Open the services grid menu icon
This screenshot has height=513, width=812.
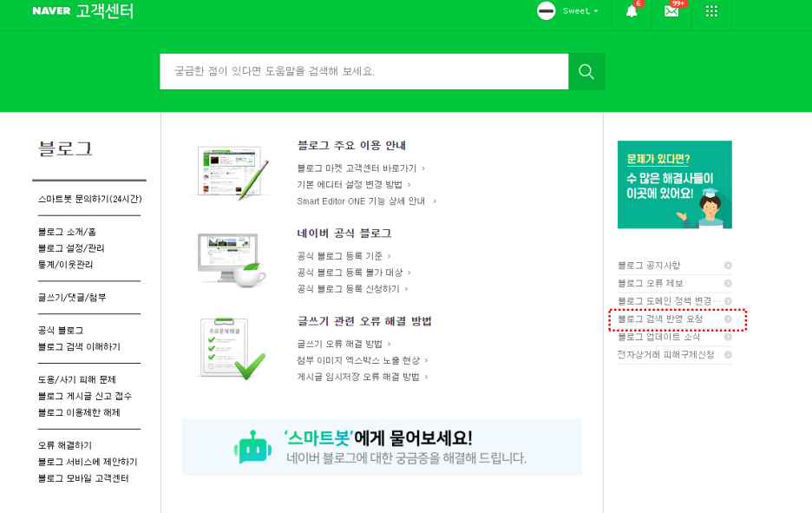tap(711, 11)
